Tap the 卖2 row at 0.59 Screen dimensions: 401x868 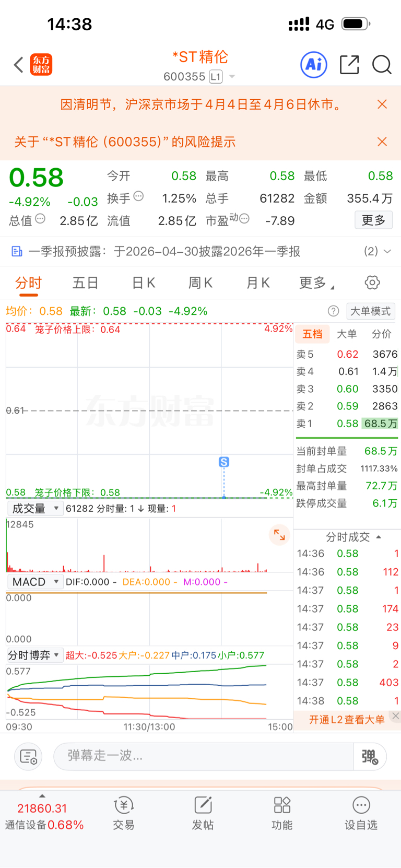(x=347, y=406)
